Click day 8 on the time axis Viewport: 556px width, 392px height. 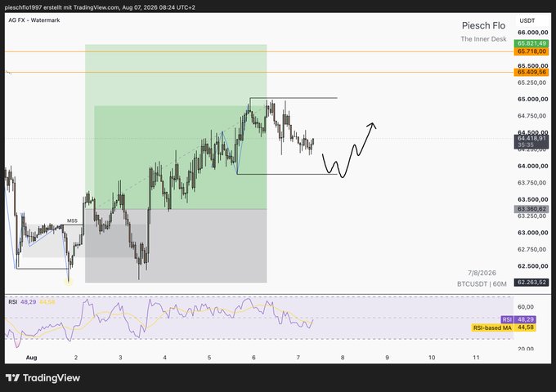[x=343, y=358]
